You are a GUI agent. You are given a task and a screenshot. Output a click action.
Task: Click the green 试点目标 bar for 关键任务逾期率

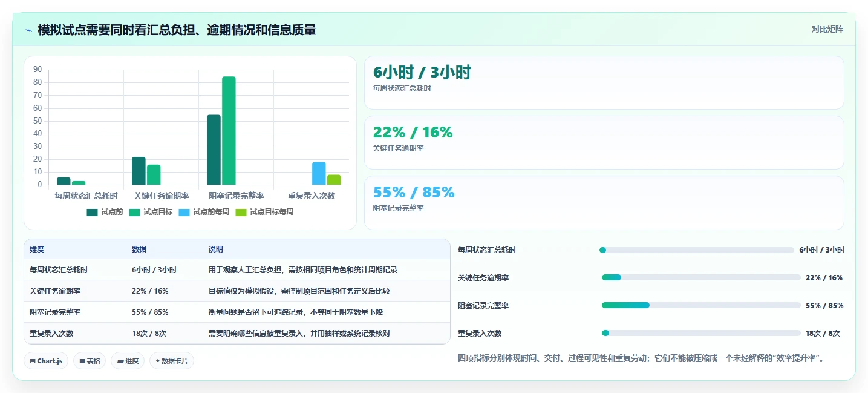click(154, 174)
